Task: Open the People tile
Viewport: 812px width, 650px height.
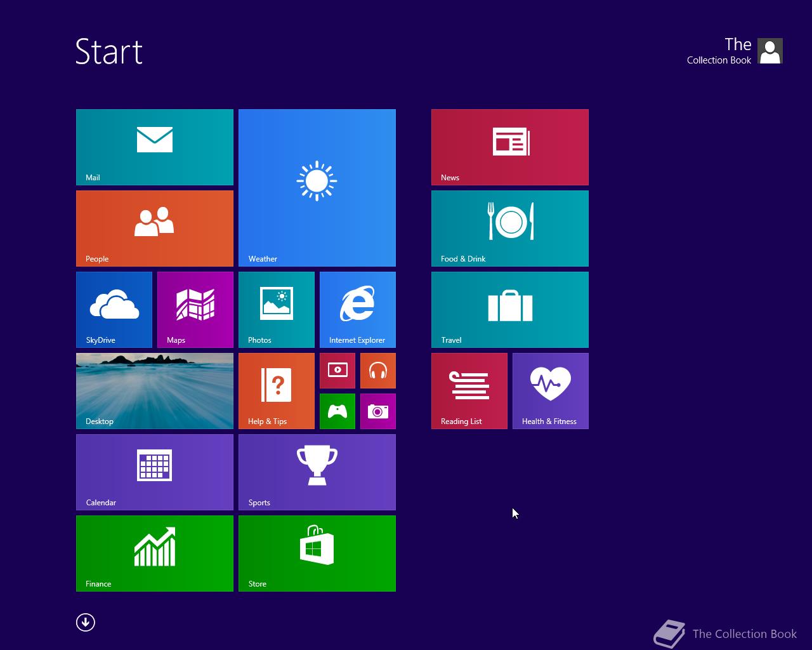Action: point(155,229)
